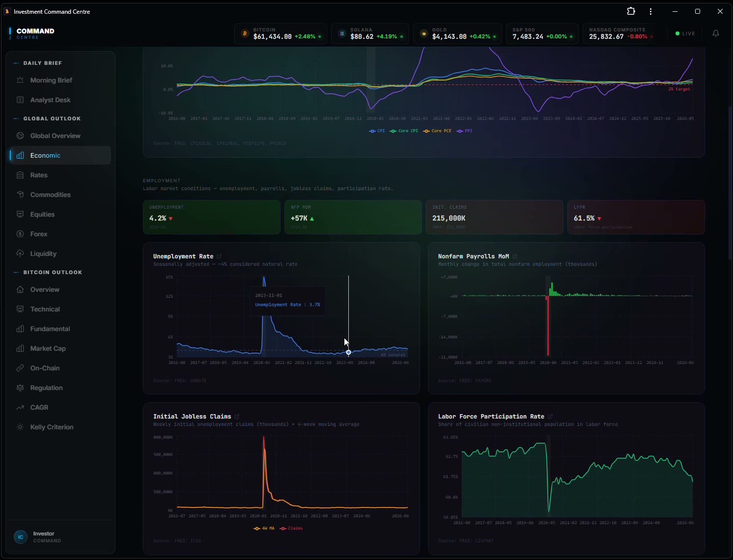This screenshot has width=733, height=560.
Task: Select Kelly Criterion in sidebar
Action: [x=60, y=427]
